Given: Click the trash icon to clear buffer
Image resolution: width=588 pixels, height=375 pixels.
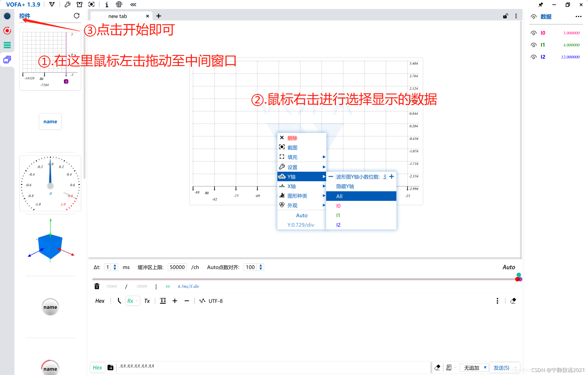Looking at the screenshot, I should (x=97, y=286).
